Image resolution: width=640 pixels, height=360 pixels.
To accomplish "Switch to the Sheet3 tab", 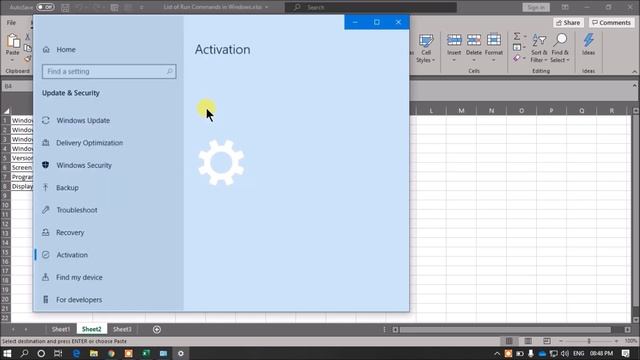I will tap(122, 329).
